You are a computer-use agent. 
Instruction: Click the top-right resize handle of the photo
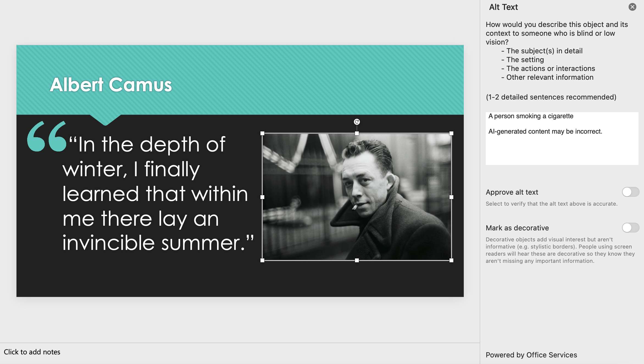(451, 134)
